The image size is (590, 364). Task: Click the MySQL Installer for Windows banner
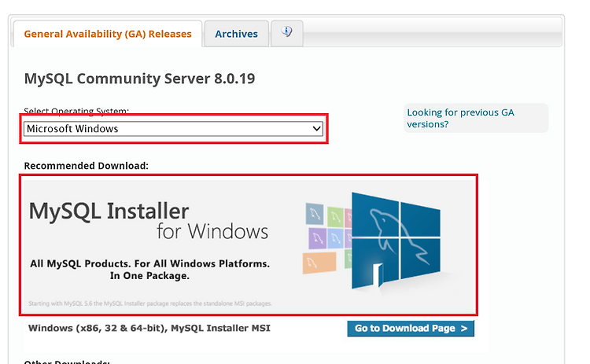[x=249, y=245]
